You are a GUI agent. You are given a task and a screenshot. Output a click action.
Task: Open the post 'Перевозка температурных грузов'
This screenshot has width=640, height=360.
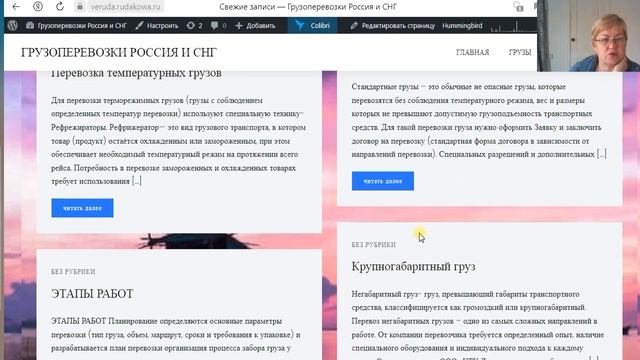(x=136, y=73)
